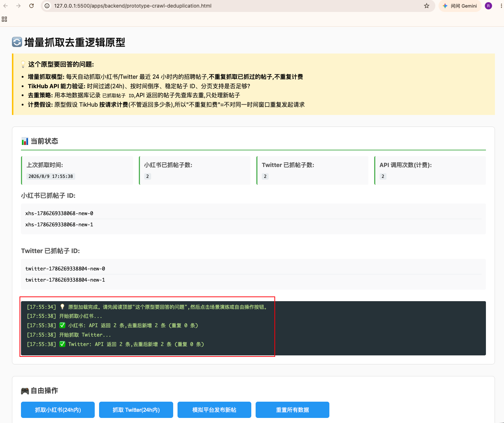This screenshot has width=504, height=423.
Task: Click the 这个原型要回答的问题 heading
Action: point(61,64)
